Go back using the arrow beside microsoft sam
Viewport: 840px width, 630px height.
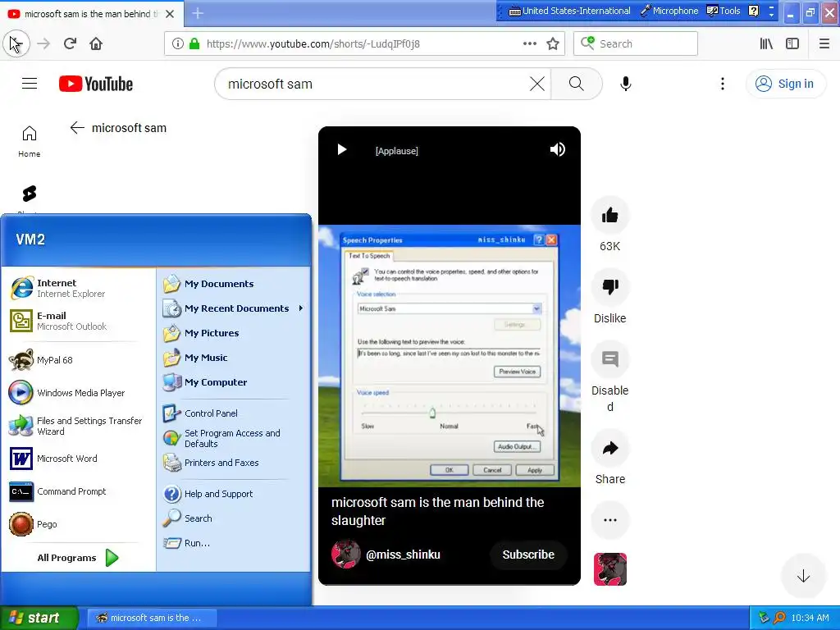[77, 127]
